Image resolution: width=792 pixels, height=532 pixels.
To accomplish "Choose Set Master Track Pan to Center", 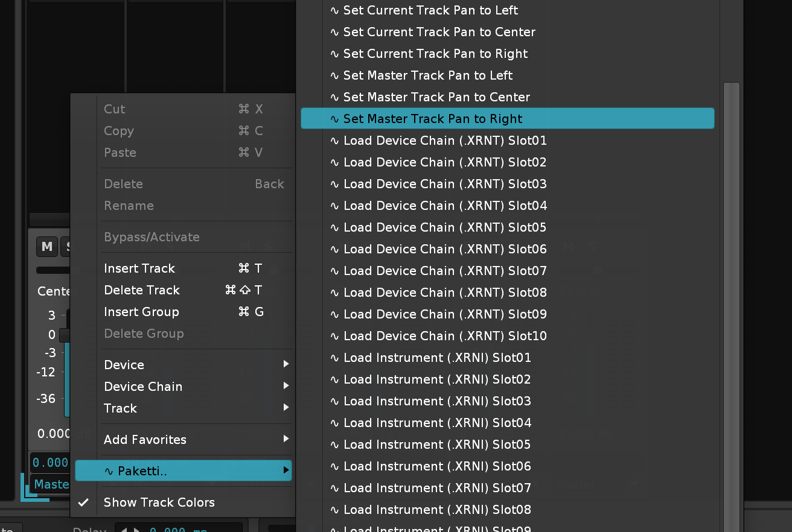I will pos(436,97).
